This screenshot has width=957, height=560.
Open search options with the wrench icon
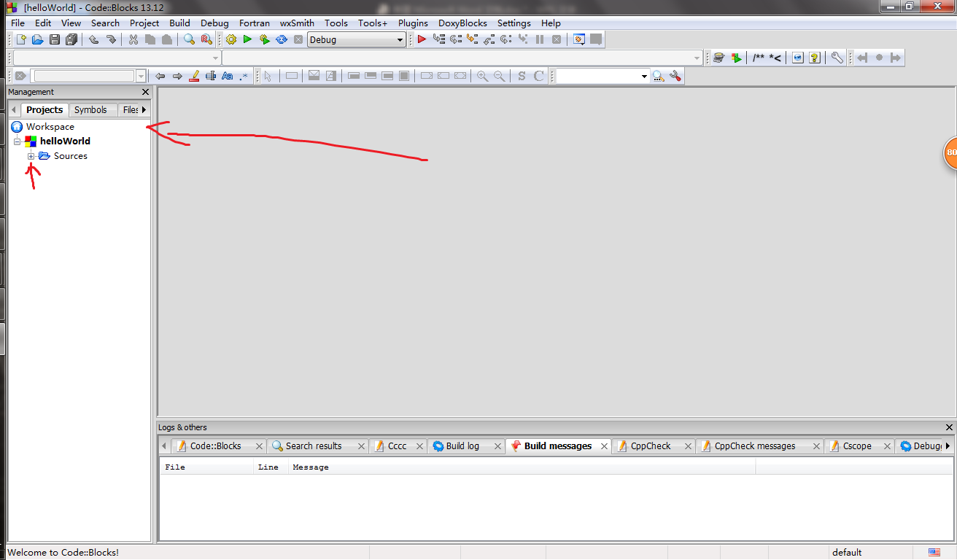click(x=675, y=76)
